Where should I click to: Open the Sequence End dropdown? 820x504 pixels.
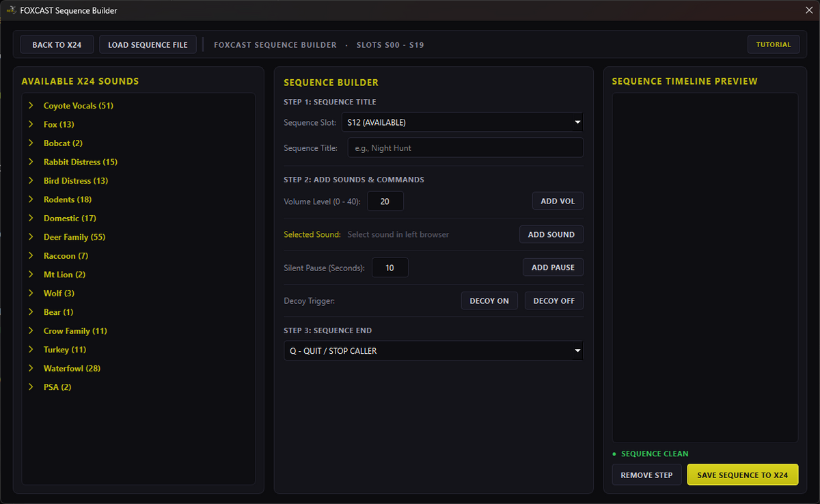(x=434, y=351)
